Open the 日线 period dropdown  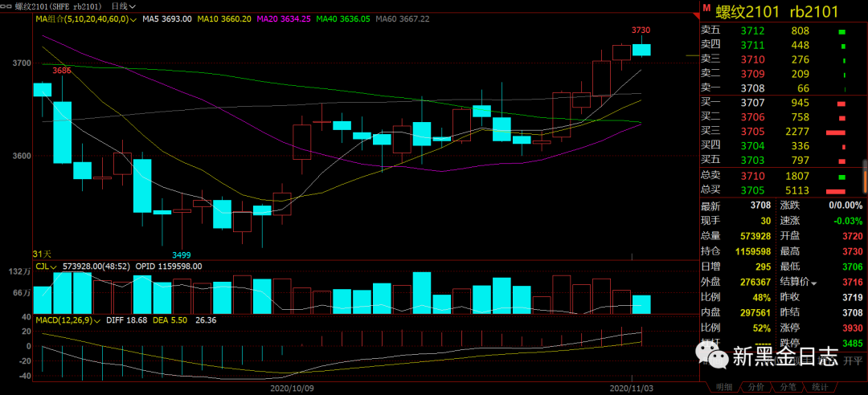click(x=122, y=6)
